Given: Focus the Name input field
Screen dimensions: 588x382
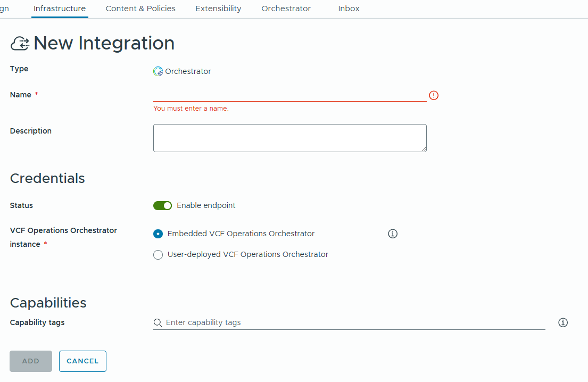Looking at the screenshot, I should 289,95.
